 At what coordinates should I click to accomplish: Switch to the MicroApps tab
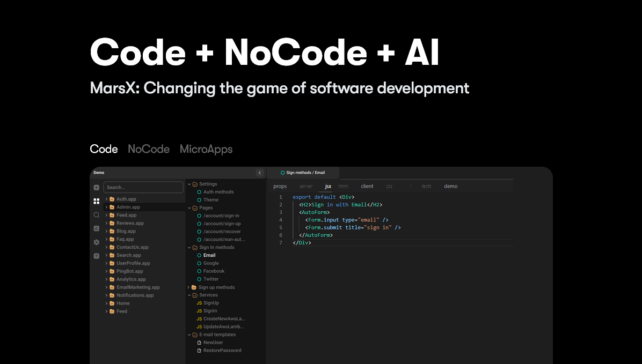pyautogui.click(x=206, y=149)
